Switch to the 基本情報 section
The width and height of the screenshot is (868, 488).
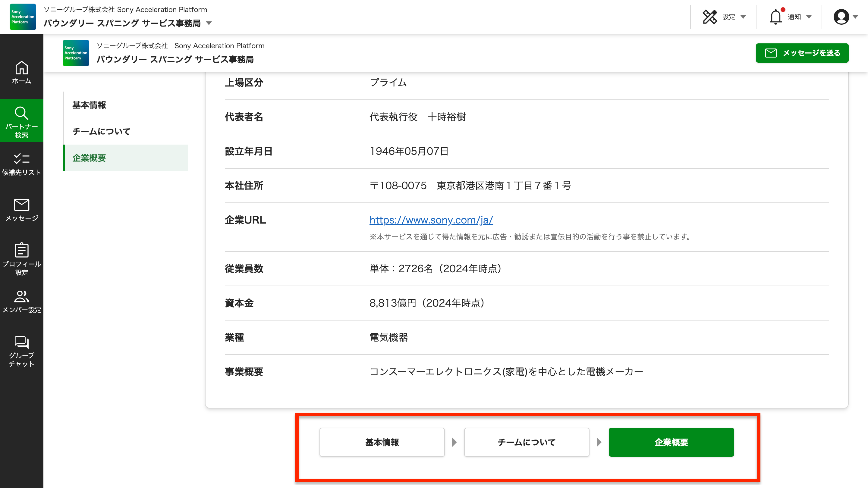(89, 105)
